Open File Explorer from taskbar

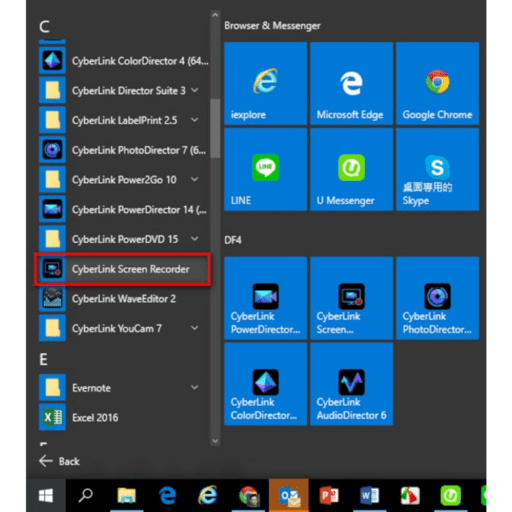(127, 496)
